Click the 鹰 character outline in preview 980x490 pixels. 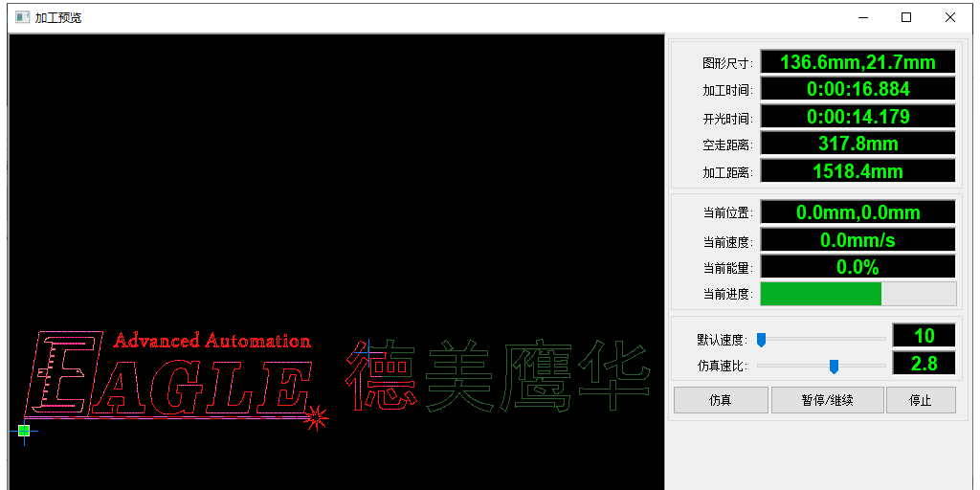(x=537, y=375)
